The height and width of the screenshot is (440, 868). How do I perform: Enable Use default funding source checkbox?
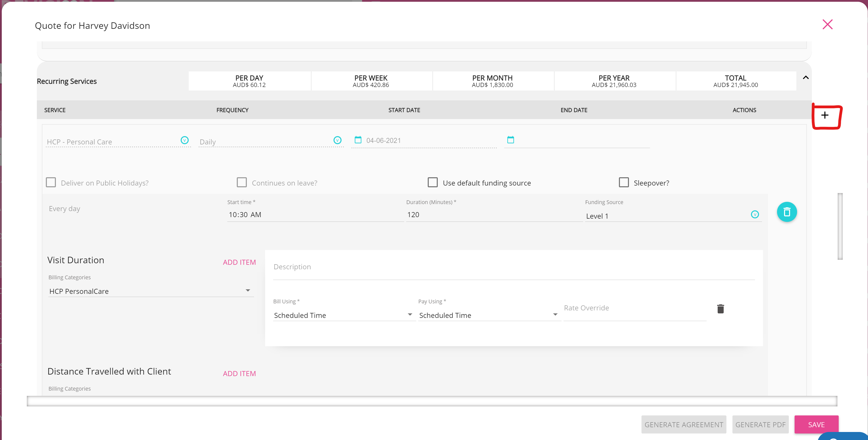tap(433, 183)
